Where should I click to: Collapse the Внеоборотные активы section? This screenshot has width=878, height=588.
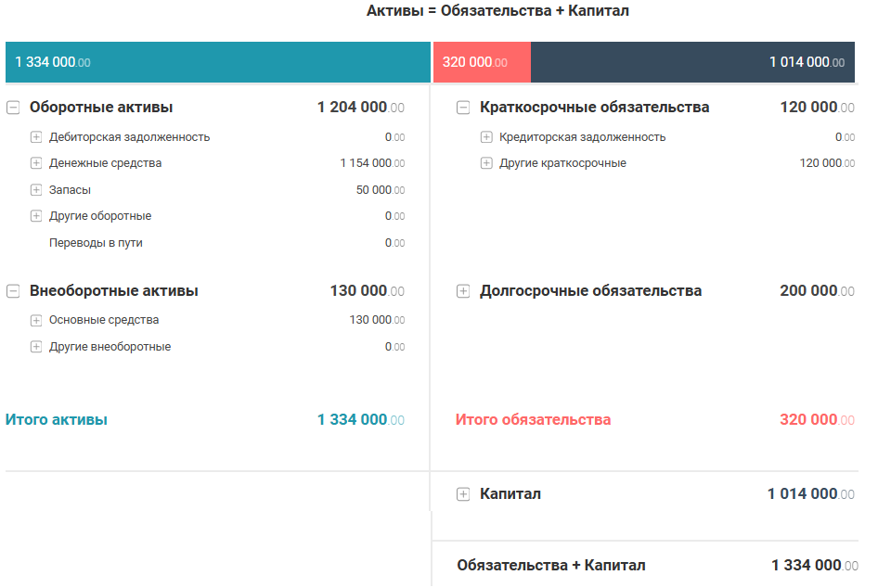[13, 291]
